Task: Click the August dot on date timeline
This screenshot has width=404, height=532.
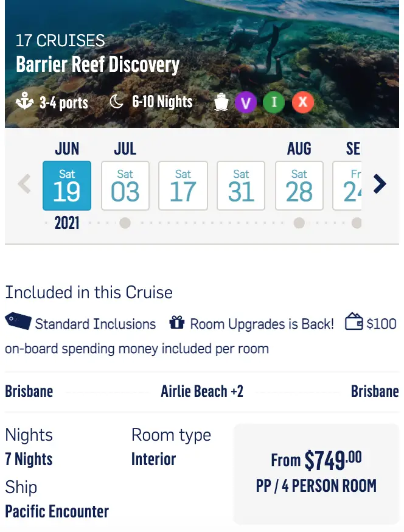Action: point(299,223)
